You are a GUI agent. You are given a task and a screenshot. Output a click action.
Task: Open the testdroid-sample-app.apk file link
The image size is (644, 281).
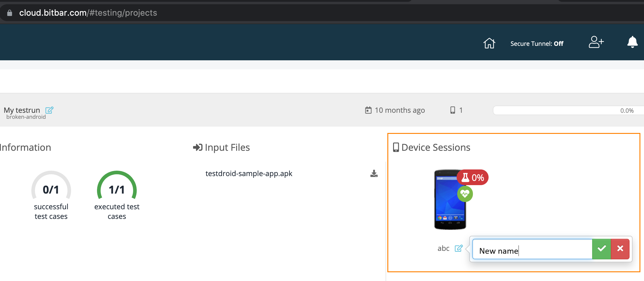tap(249, 173)
